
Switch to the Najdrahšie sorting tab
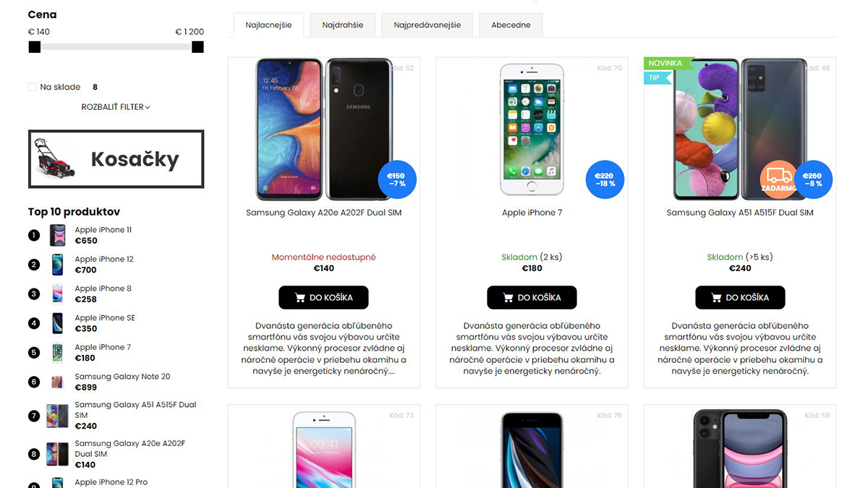tap(343, 25)
